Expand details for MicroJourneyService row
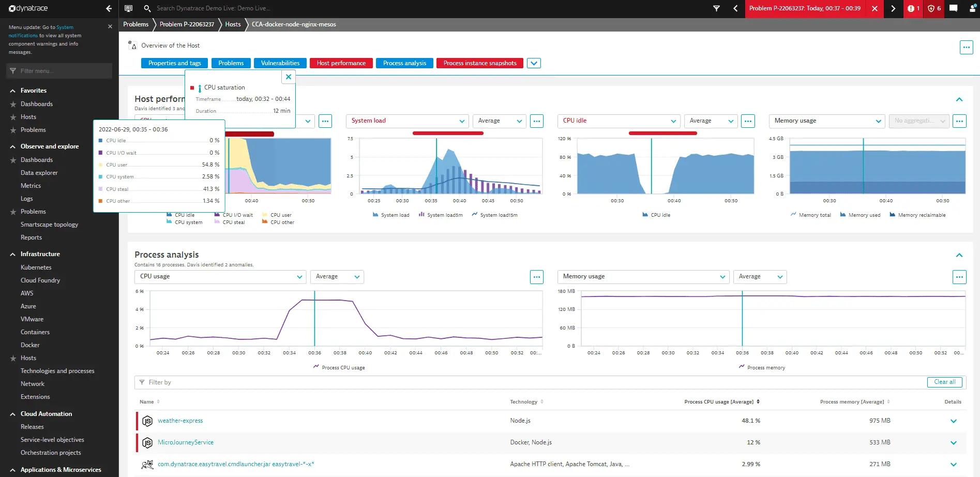This screenshot has width=980, height=477. pyautogui.click(x=954, y=443)
